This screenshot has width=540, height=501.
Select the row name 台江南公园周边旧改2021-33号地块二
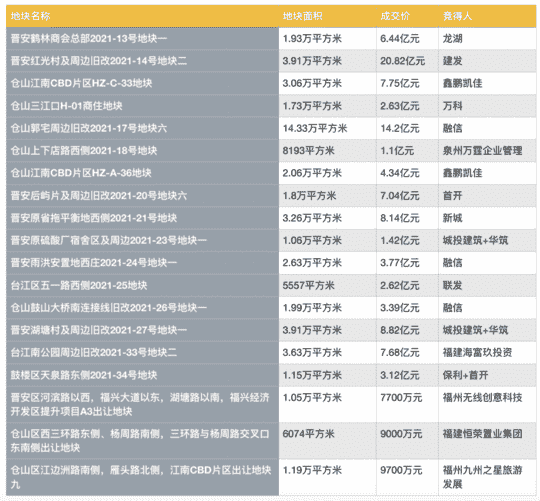coord(142,353)
